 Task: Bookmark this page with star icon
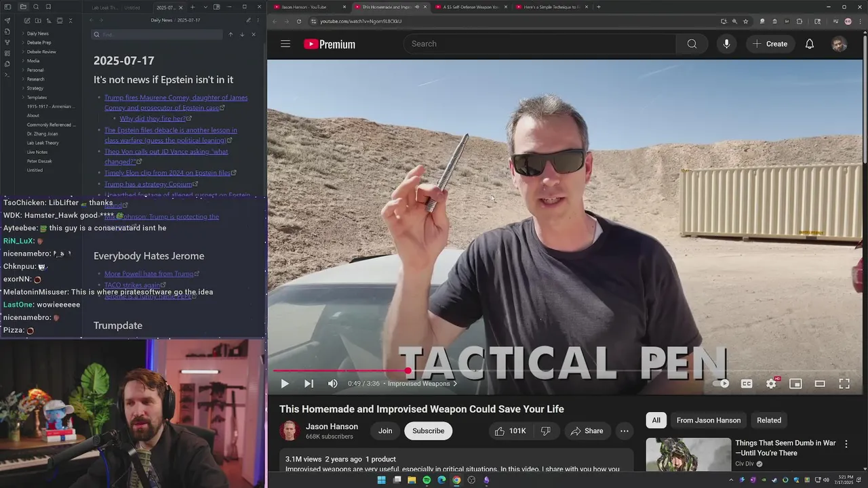746,21
